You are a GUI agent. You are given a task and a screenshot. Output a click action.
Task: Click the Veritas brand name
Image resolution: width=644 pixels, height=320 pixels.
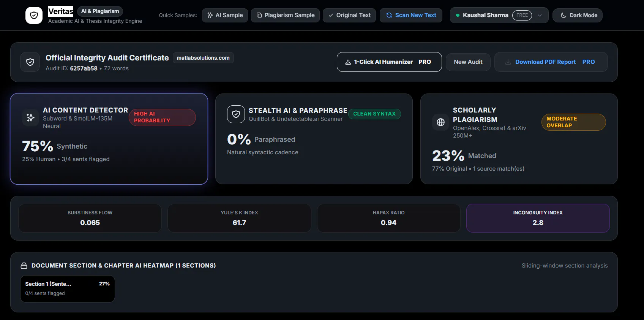pyautogui.click(x=61, y=11)
